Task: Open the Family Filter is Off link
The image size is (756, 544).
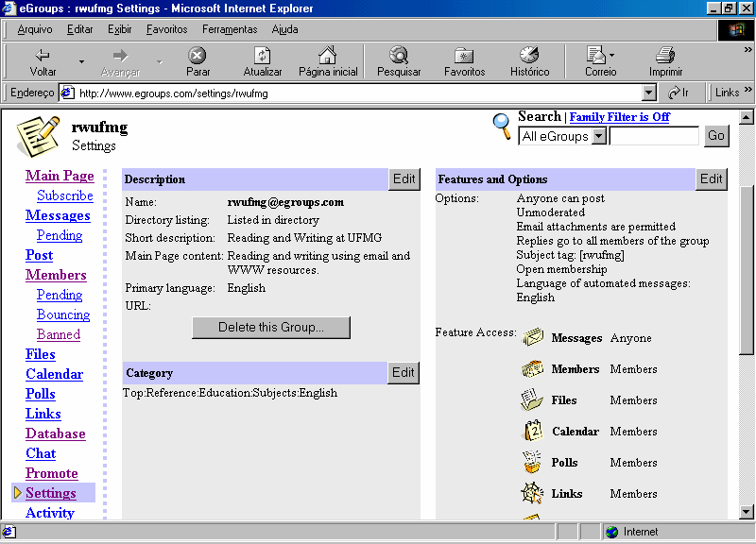Action: [x=620, y=117]
